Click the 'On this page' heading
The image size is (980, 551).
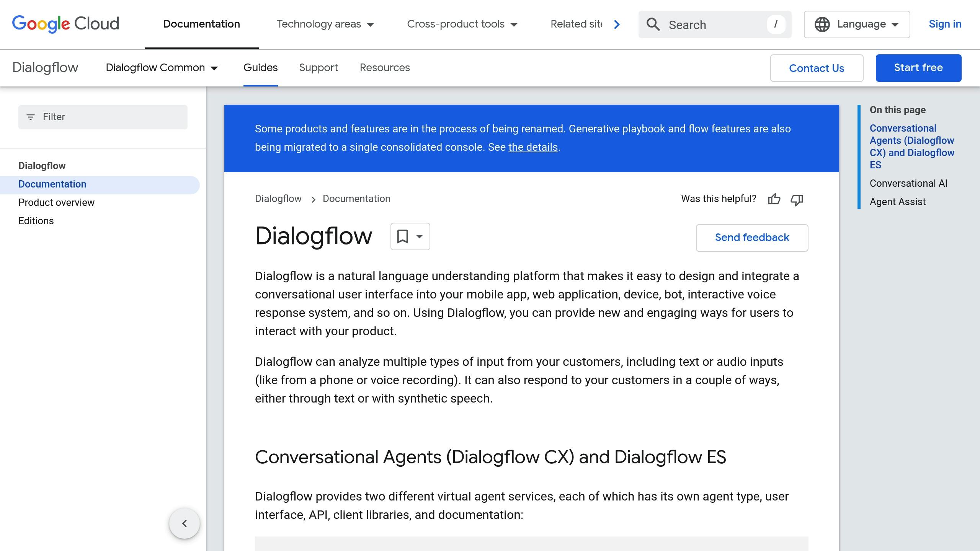(897, 110)
